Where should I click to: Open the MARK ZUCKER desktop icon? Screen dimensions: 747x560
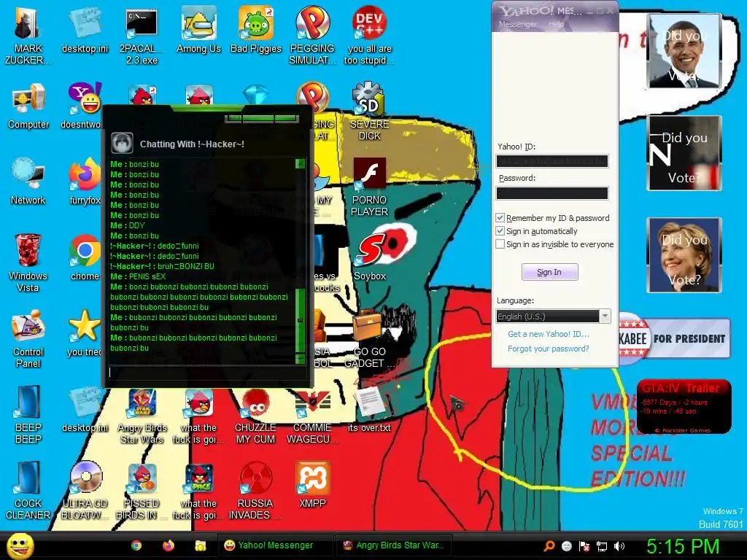pyautogui.click(x=28, y=36)
